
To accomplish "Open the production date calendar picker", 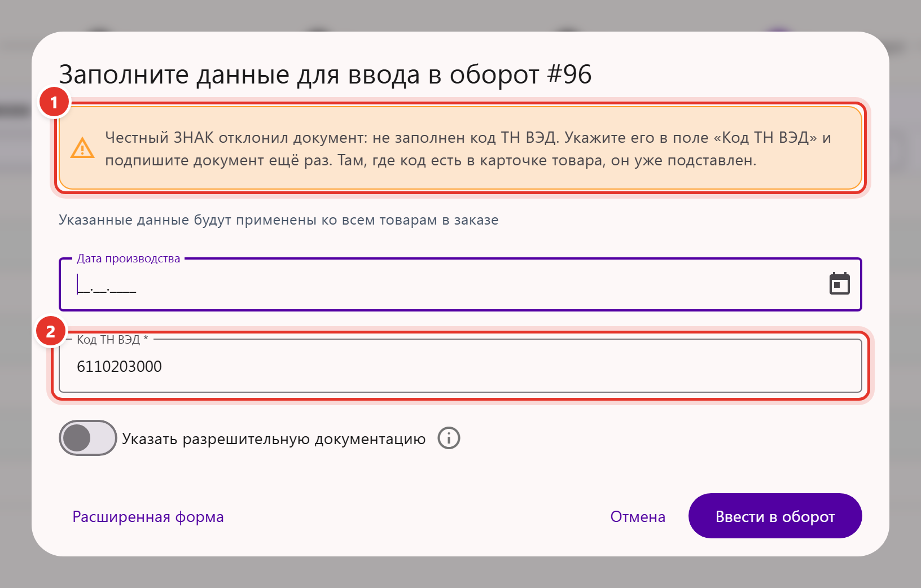I will [x=839, y=284].
